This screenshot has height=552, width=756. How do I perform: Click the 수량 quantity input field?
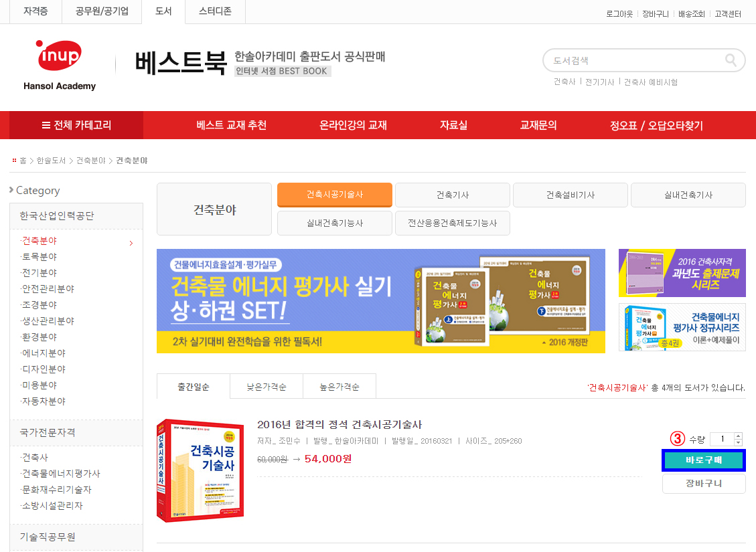[722, 439]
